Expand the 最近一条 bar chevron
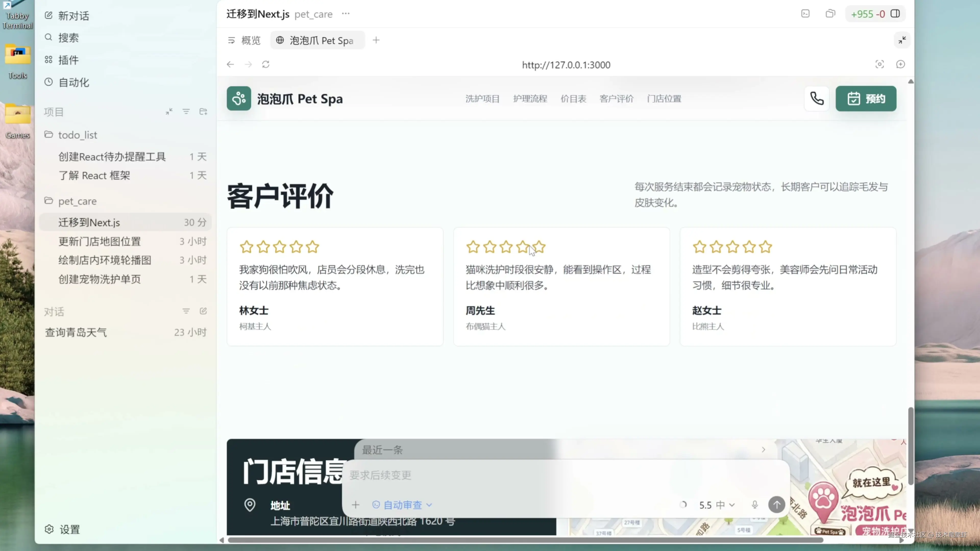Screen dimensions: 980x551 pos(763,449)
